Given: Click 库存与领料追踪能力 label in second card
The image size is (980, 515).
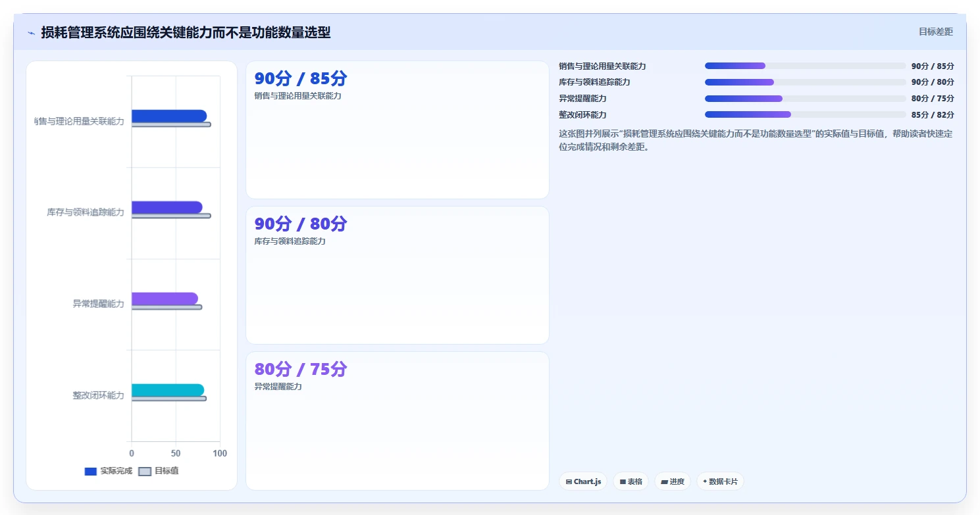Looking at the screenshot, I should [x=290, y=241].
